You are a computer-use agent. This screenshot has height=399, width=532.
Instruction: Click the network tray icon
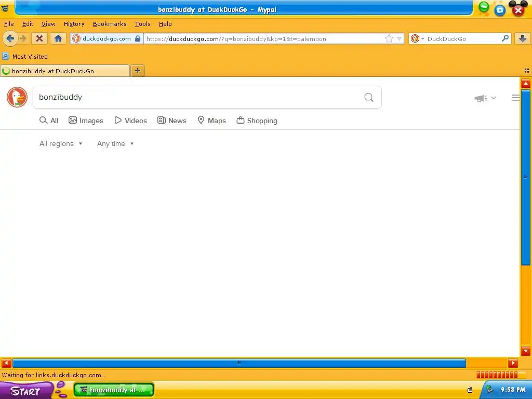(489, 389)
